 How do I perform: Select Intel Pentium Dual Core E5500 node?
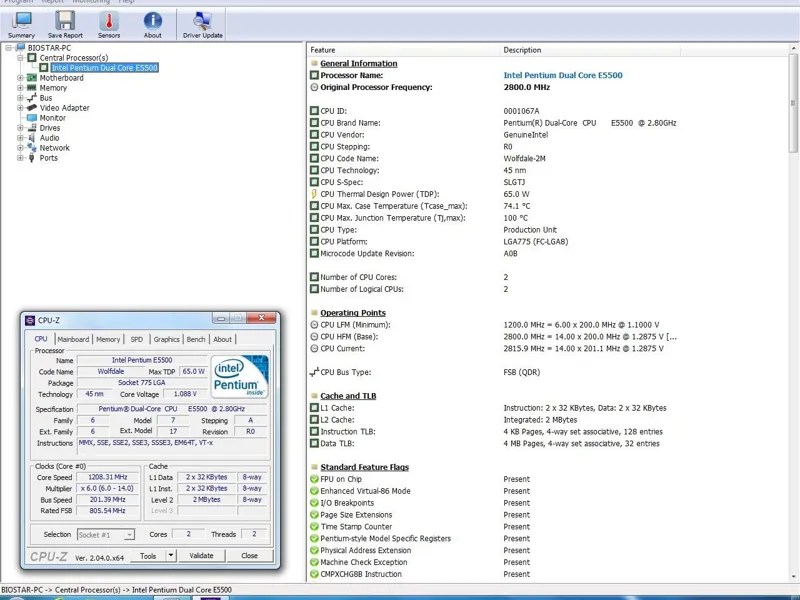click(105, 68)
